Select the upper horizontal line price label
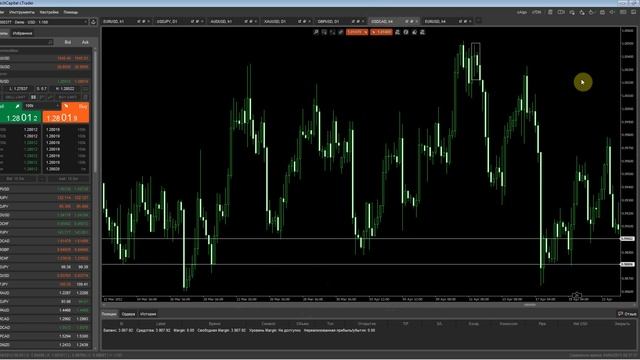This screenshot has width=640, height=360. point(627,238)
